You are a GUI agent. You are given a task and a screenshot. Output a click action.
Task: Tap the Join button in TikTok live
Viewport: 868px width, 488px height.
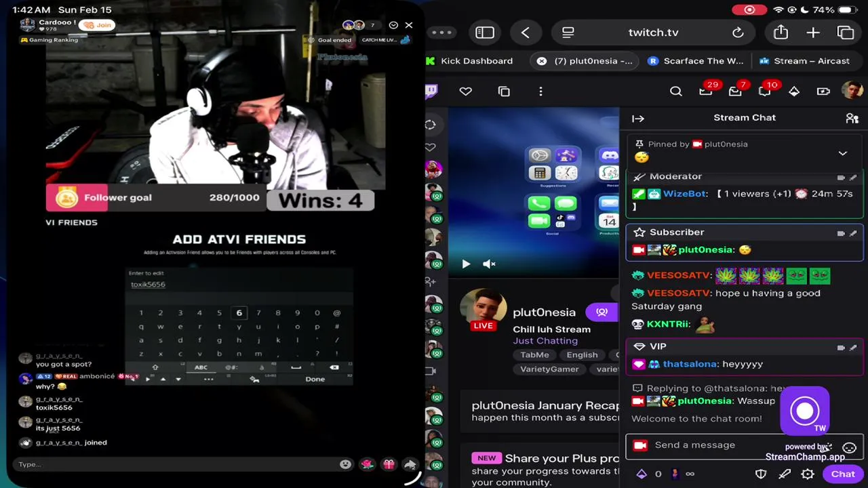click(97, 25)
